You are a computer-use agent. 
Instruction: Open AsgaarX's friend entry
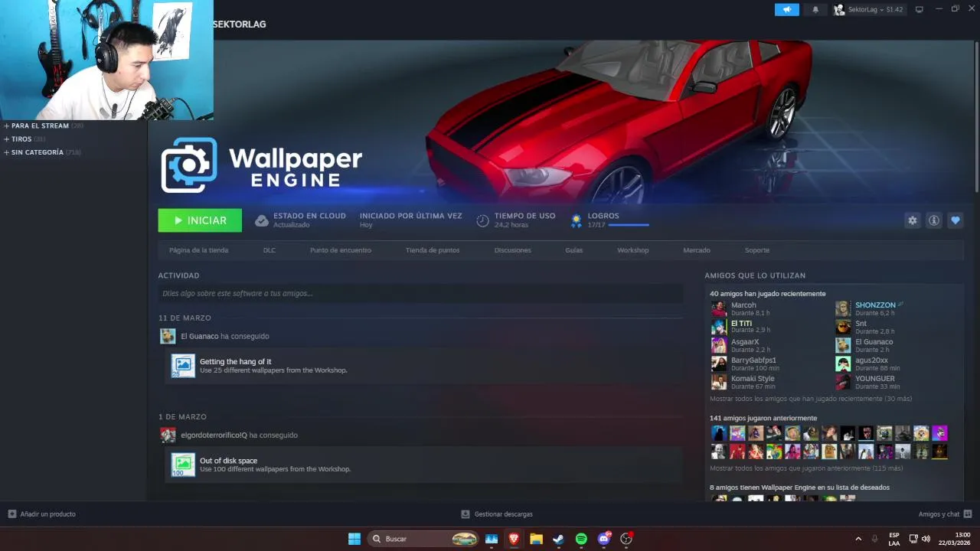743,345
